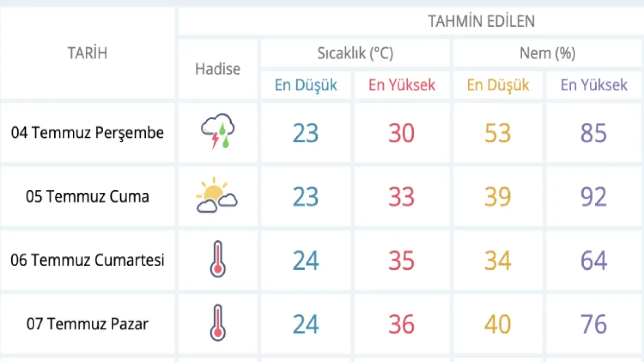The width and height of the screenshot is (644, 362).
Task: Click the high temperature 36 on Pazar
Action: coord(401,324)
